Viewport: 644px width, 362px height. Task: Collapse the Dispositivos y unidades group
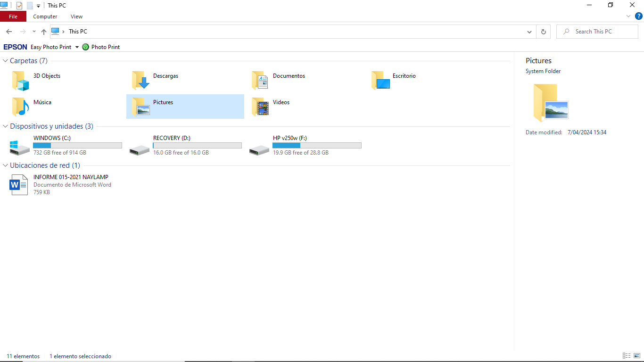click(6, 126)
